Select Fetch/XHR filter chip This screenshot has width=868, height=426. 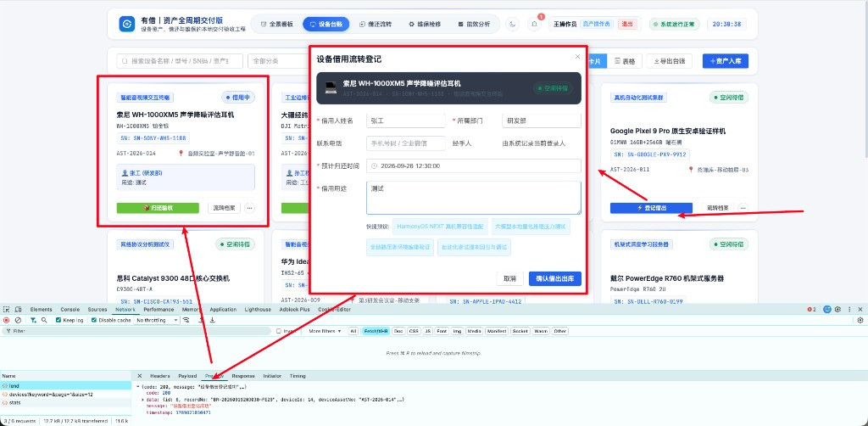click(376, 331)
